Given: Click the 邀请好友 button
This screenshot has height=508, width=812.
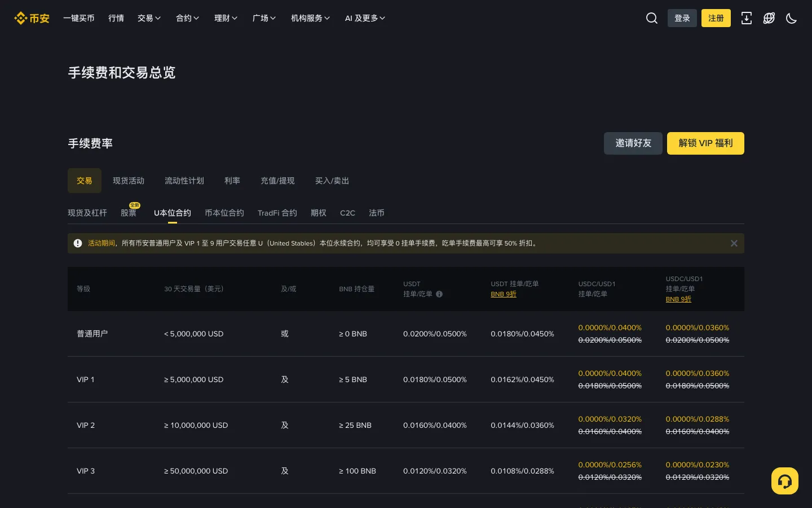Looking at the screenshot, I should 633,143.
